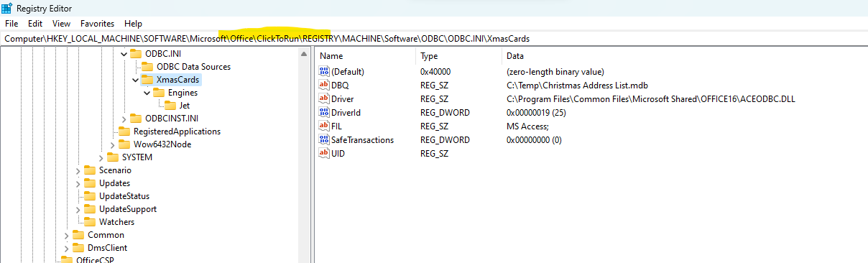
Task: Select the ODBC Data Sources tree label
Action: coord(194,67)
